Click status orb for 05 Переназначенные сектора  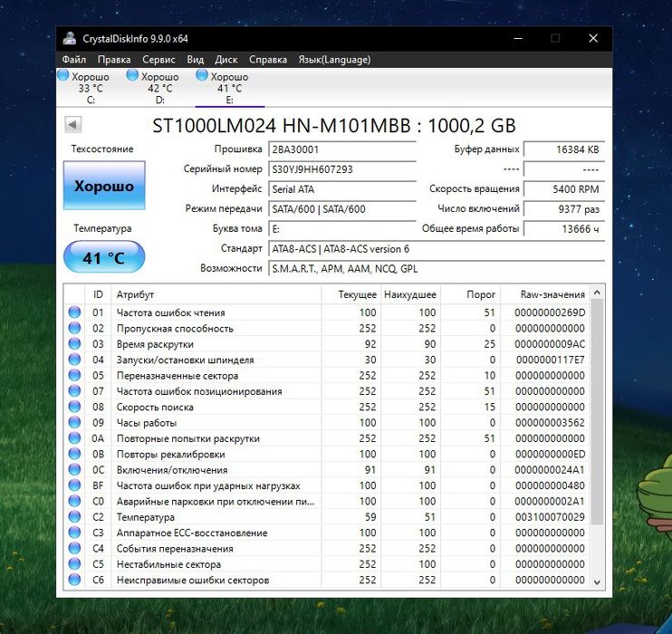(x=74, y=375)
